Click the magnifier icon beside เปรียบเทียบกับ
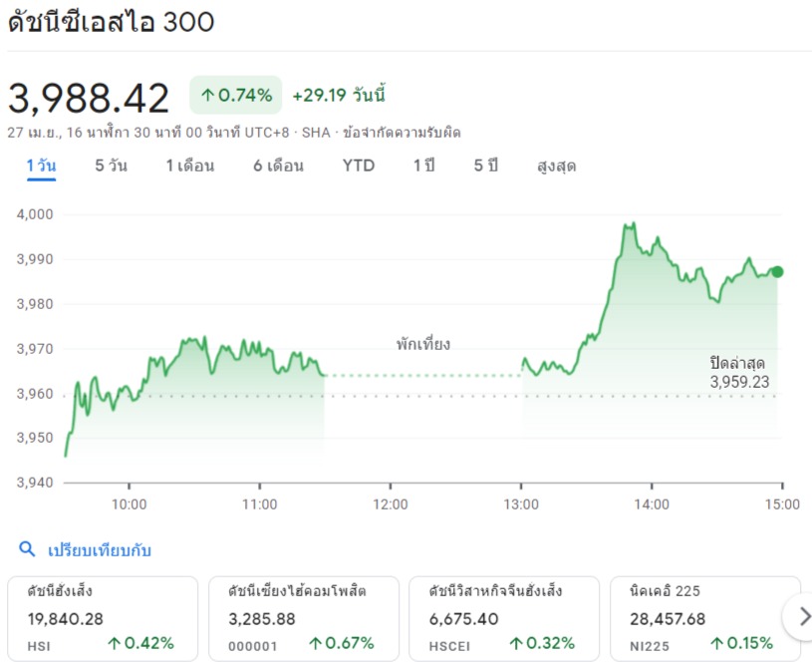This screenshot has width=812, height=662. (27, 549)
